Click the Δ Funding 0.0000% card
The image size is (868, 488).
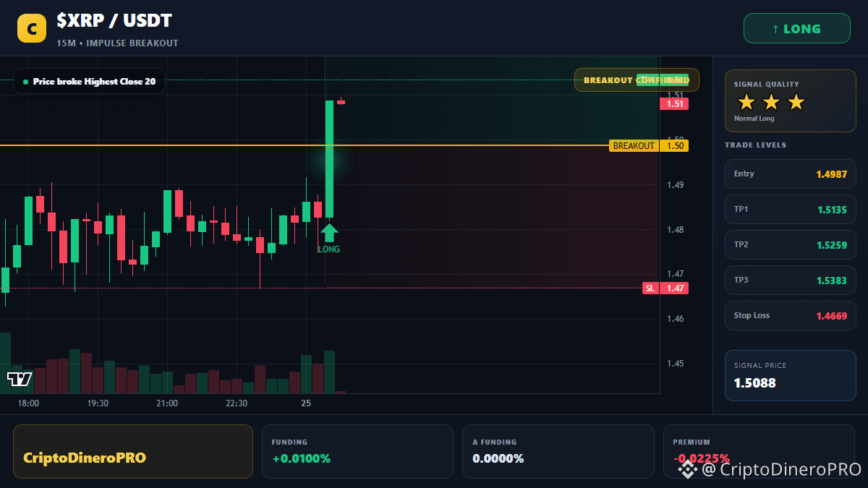click(x=558, y=451)
